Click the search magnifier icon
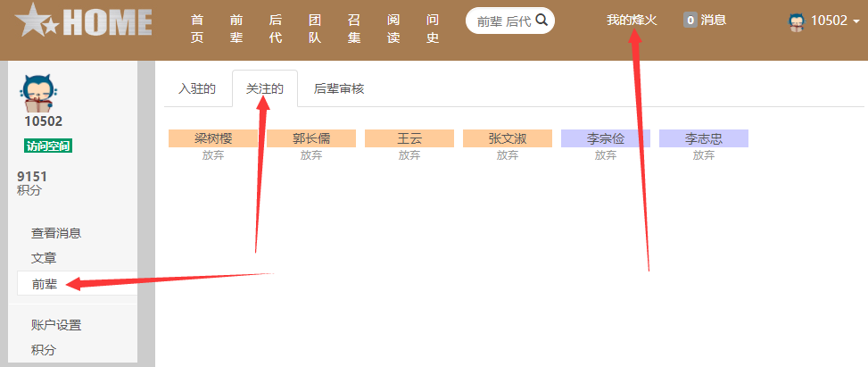Image resolution: width=868 pixels, height=367 pixels. click(541, 21)
